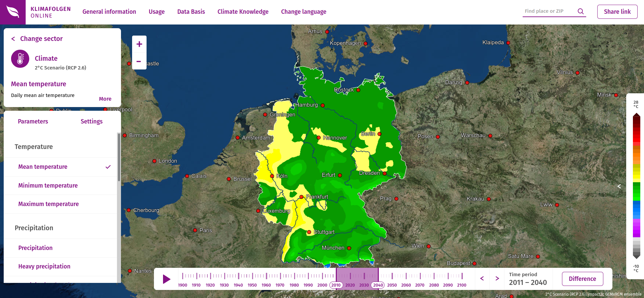Click the Climate thermometer icon
This screenshot has width=644, height=298.
20,59
